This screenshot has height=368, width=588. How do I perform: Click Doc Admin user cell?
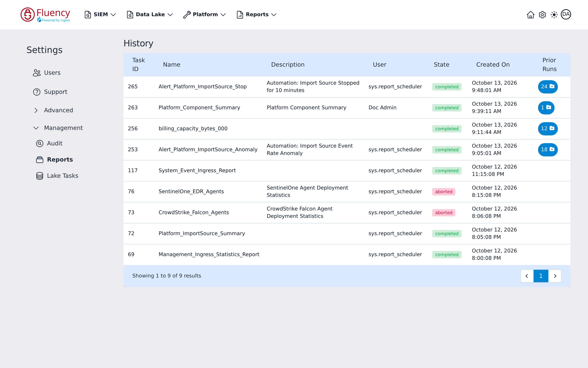click(382, 108)
